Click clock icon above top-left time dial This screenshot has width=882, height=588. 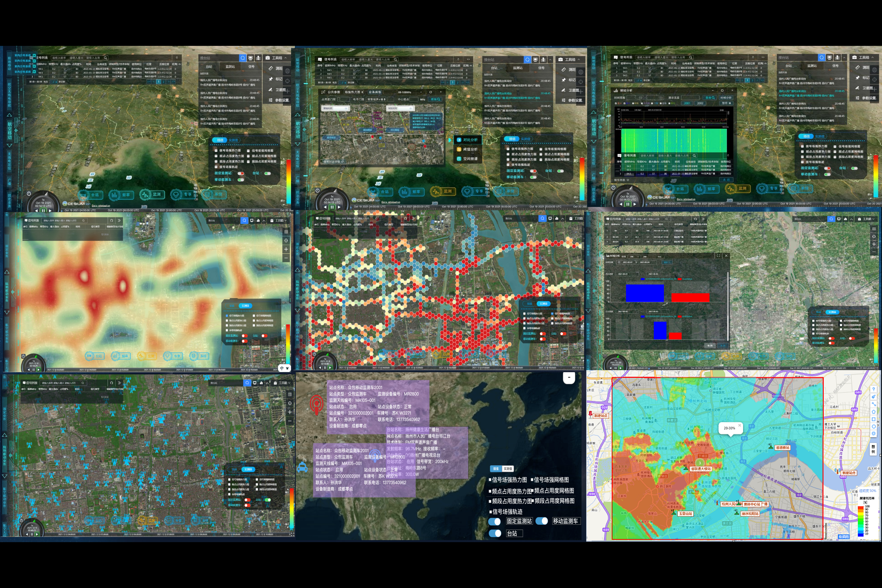pos(29,193)
